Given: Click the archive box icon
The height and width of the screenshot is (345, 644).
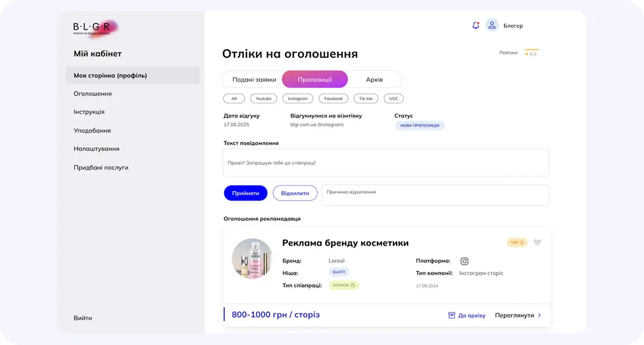Looking at the screenshot, I should [x=451, y=315].
